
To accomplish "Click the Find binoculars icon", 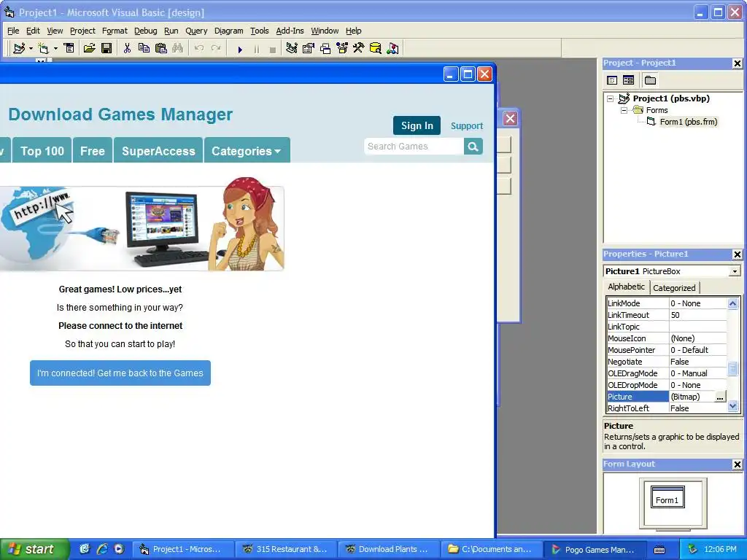I will pos(178,48).
